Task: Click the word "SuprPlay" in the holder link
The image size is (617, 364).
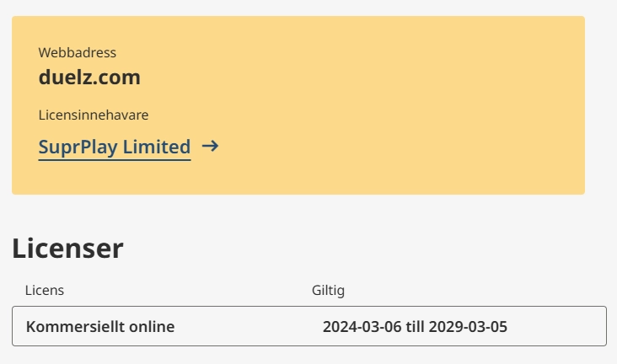Action: [78, 147]
